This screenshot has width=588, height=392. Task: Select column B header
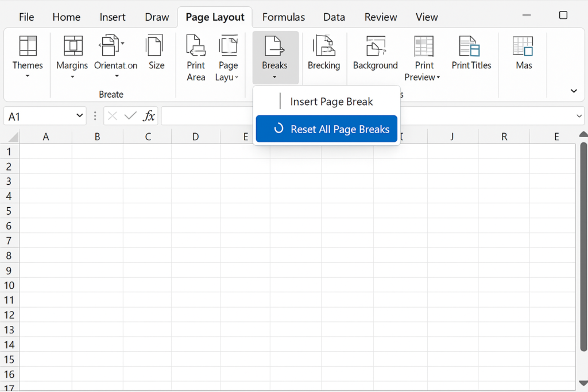(97, 137)
